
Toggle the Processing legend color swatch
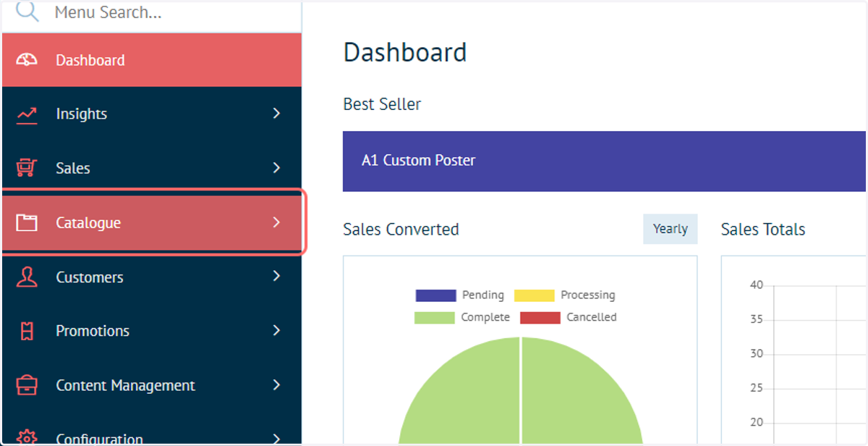(x=535, y=295)
